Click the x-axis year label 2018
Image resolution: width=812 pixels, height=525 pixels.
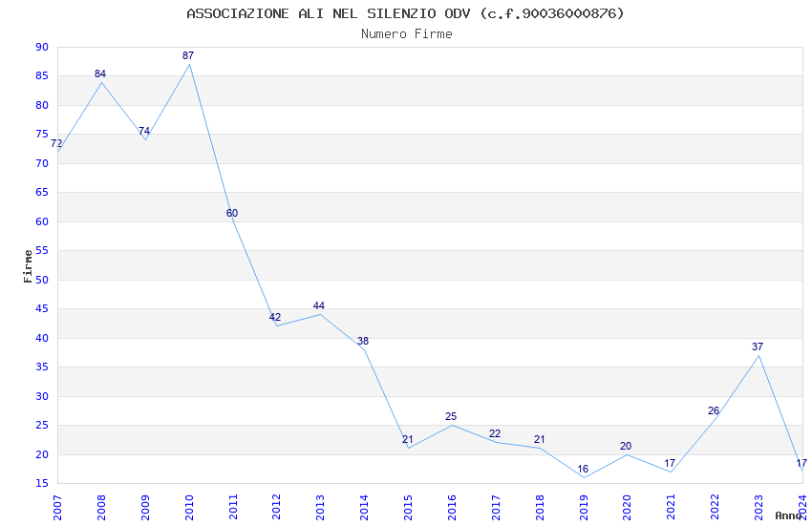[540, 508]
